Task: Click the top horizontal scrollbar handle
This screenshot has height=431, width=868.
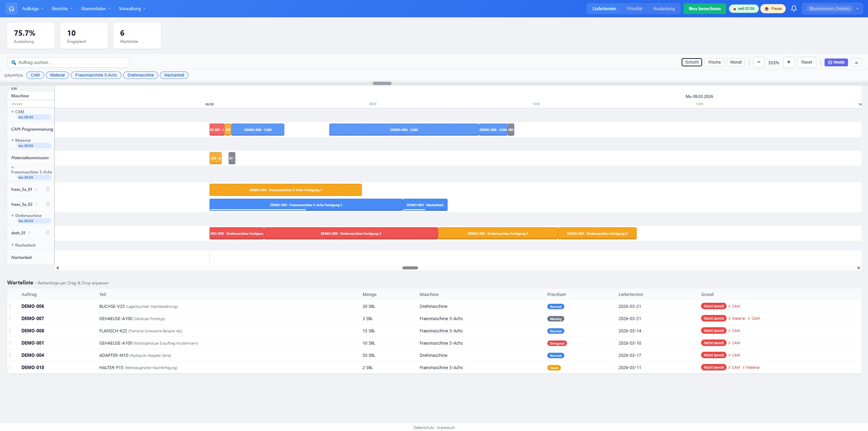Action: click(x=382, y=83)
